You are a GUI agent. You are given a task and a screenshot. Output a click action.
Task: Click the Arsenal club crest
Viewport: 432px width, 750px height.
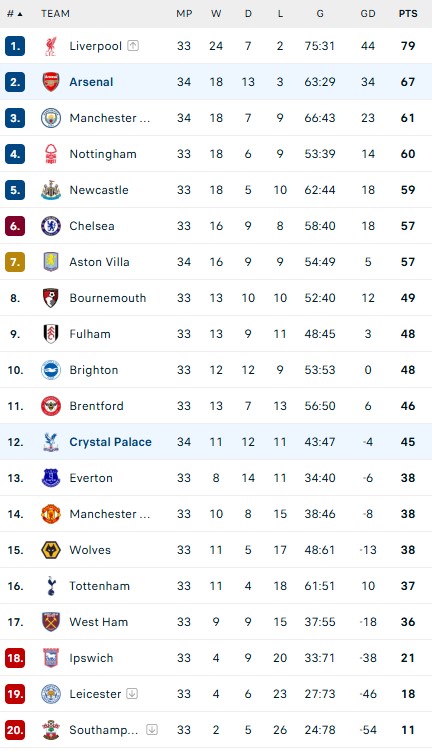point(51,82)
